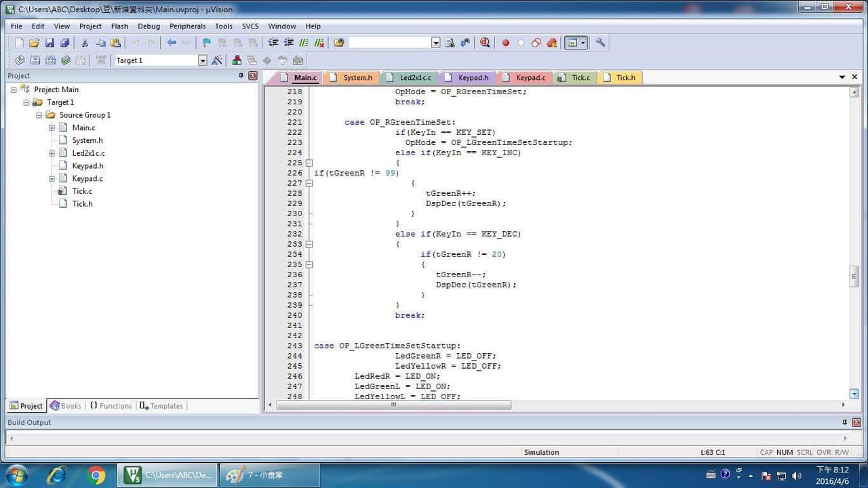Image resolution: width=868 pixels, height=488 pixels.
Task: Switch to the Functions panel tab
Action: pyautogui.click(x=111, y=406)
